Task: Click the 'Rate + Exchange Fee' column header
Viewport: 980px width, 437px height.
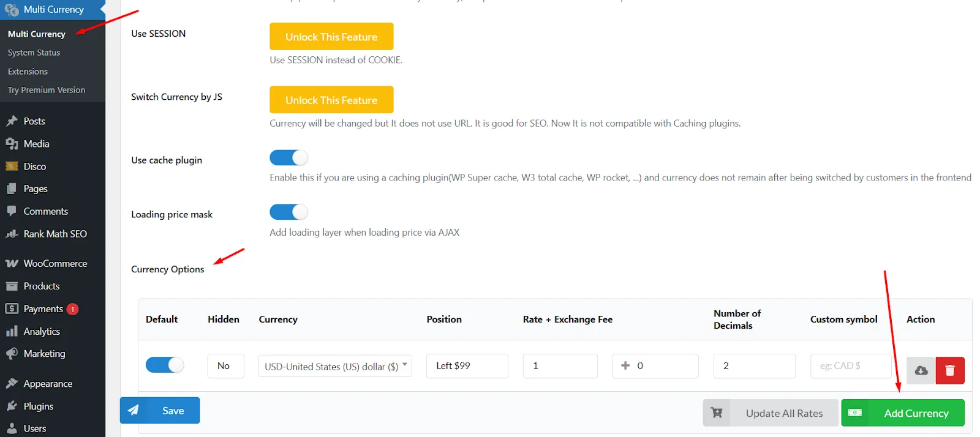Action: [x=568, y=319]
